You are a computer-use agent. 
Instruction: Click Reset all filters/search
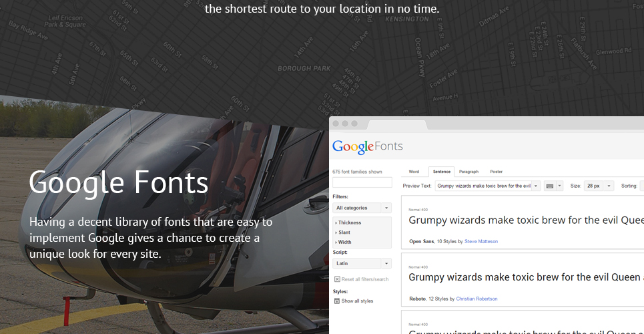pos(365,279)
